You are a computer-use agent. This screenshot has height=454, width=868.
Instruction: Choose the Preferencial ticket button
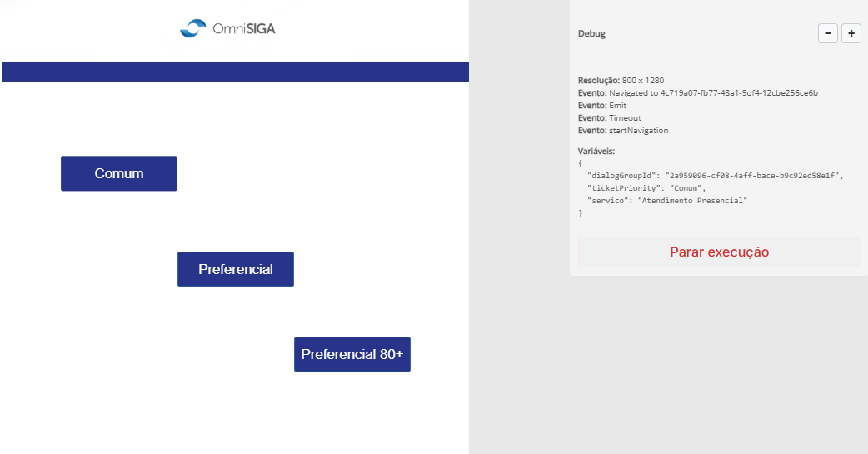(x=235, y=269)
